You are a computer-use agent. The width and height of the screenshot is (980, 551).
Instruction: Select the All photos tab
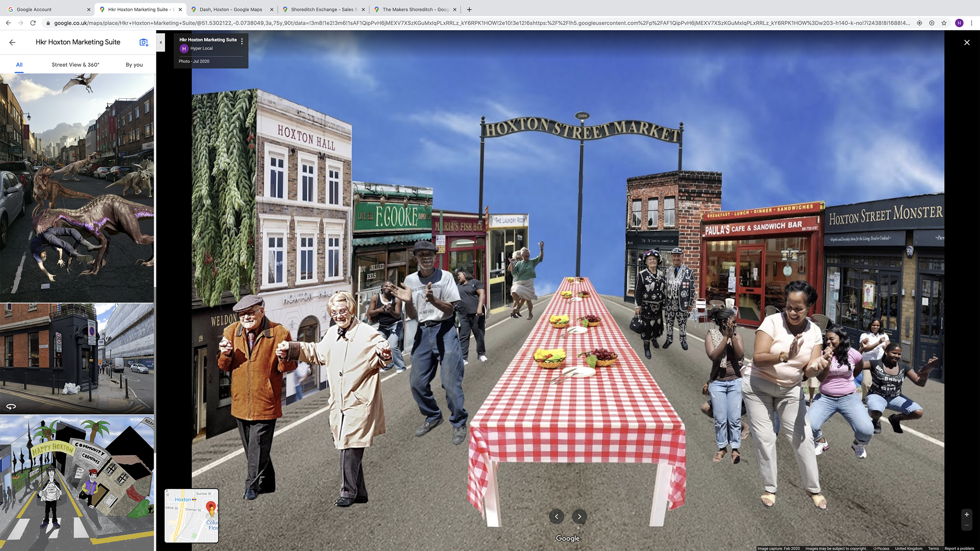click(19, 65)
